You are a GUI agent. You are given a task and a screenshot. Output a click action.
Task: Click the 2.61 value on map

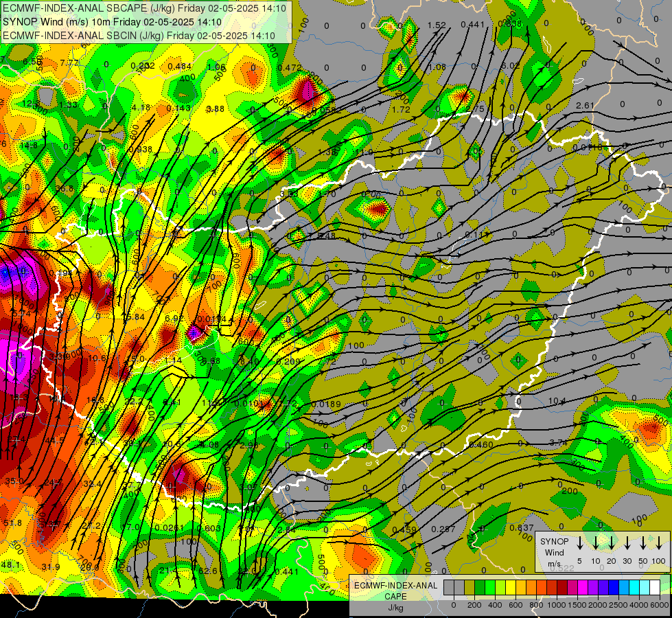(x=585, y=106)
